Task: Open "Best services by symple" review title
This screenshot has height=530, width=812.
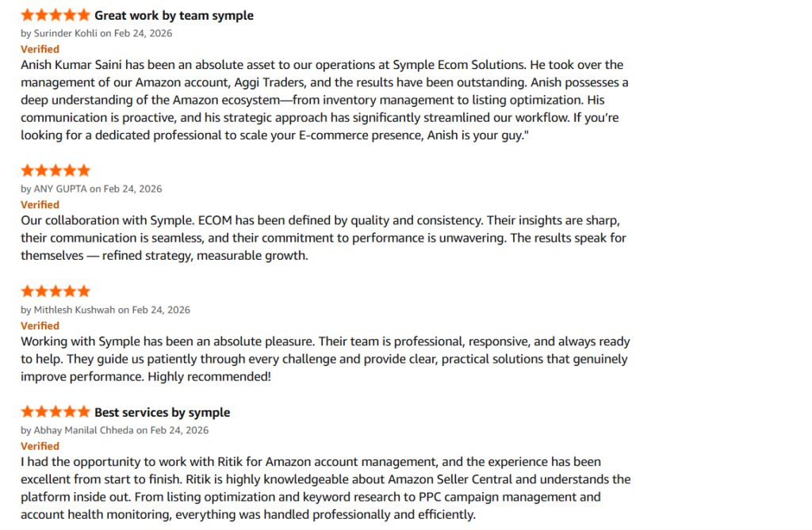Action: (x=162, y=412)
